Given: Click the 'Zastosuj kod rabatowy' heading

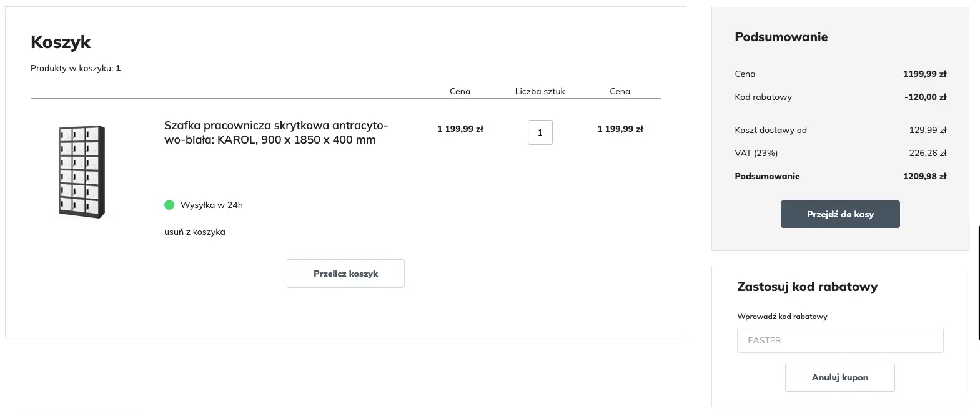Looking at the screenshot, I should point(807,287).
